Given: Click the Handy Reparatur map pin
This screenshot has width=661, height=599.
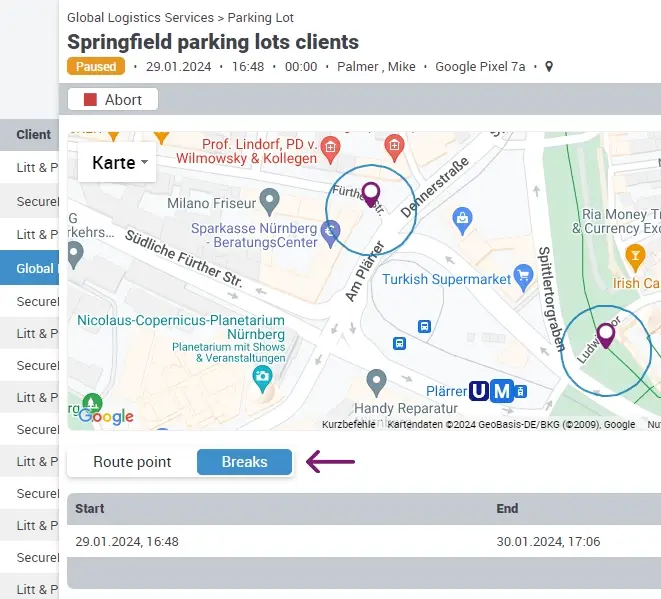Looking at the screenshot, I should click(376, 381).
